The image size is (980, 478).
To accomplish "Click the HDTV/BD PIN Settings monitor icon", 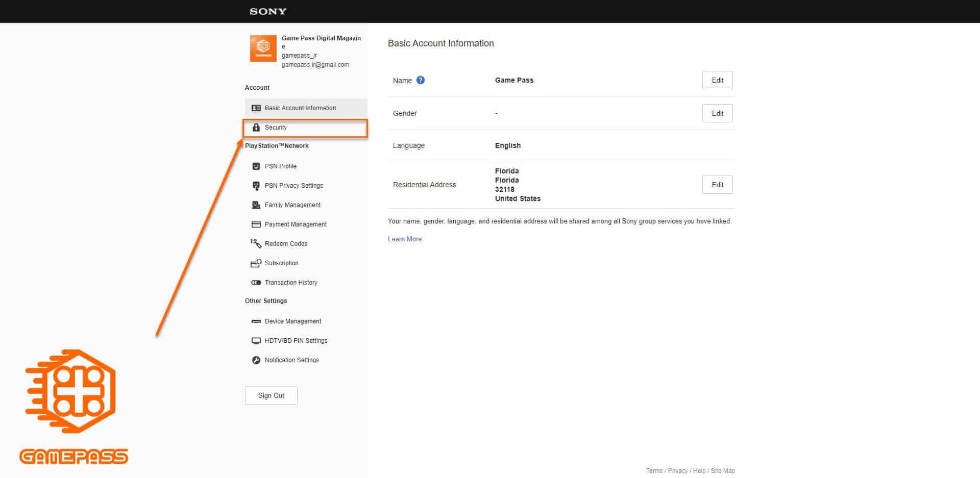I will pyautogui.click(x=256, y=341).
